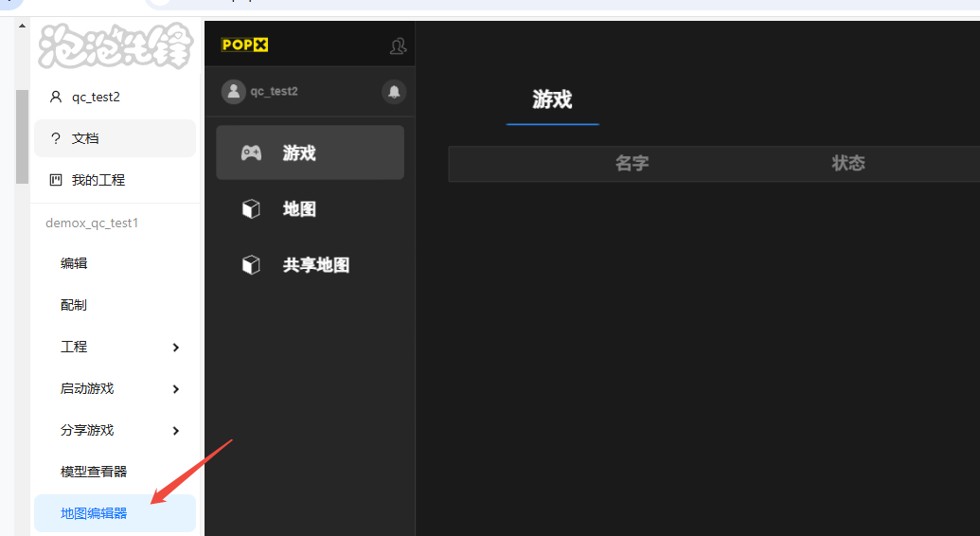The height and width of the screenshot is (536, 980).
Task: Click the 工程 menu label
Action: click(74, 347)
